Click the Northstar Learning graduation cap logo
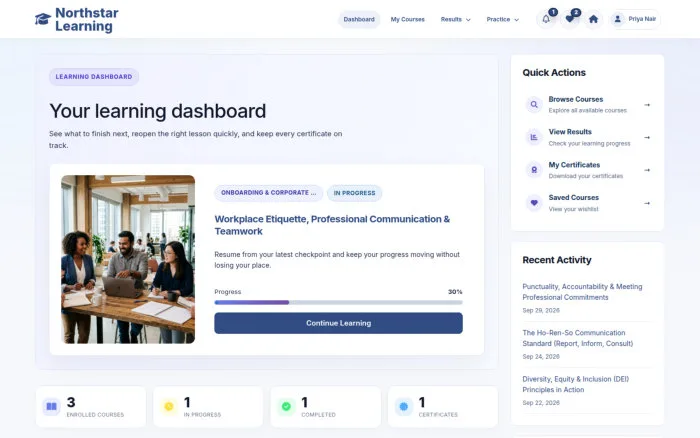This screenshot has height=438, width=700. coord(43,19)
